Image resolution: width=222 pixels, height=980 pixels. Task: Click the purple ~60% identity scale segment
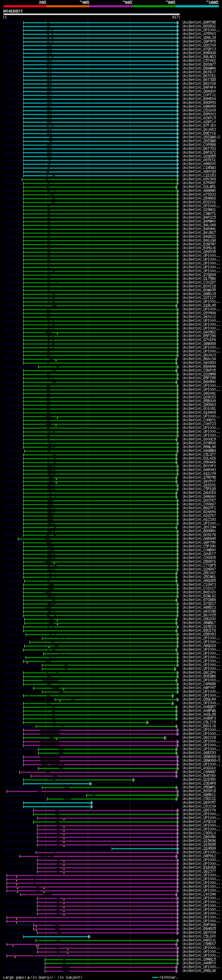(x=111, y=6)
